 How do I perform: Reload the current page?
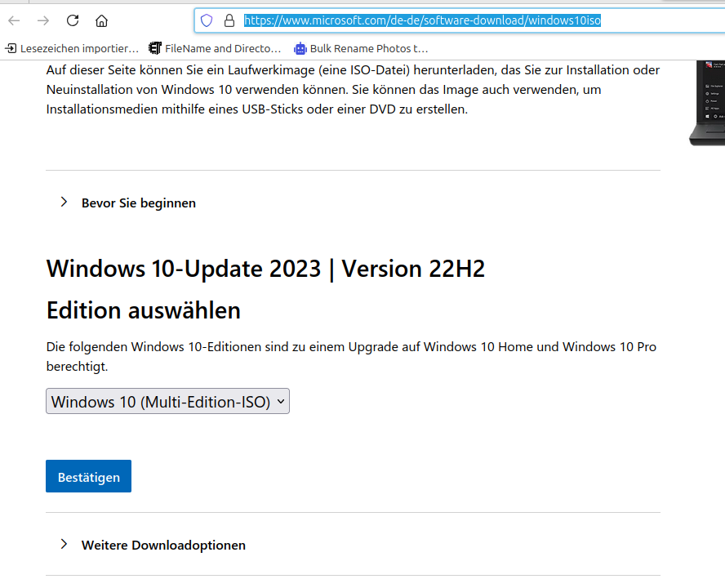73,20
